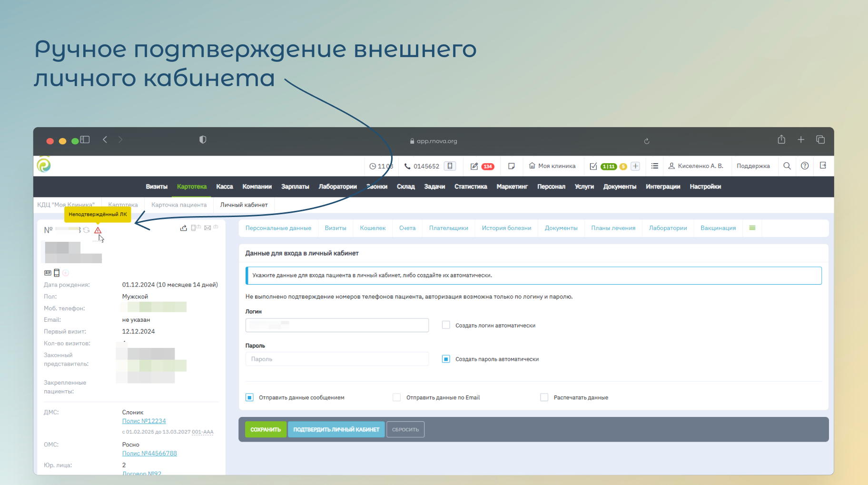The width and height of the screenshot is (868, 485).
Task: Enable 'Создать логин автоматически' checkbox
Action: [446, 325]
